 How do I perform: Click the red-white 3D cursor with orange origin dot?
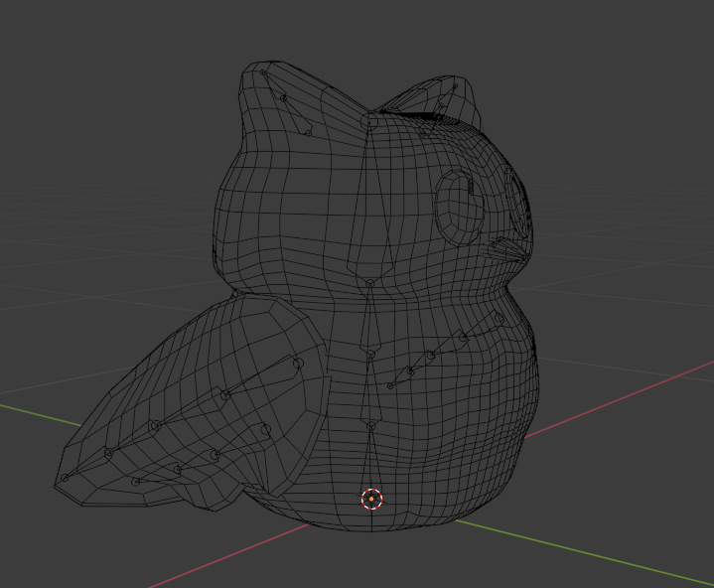tap(371, 499)
